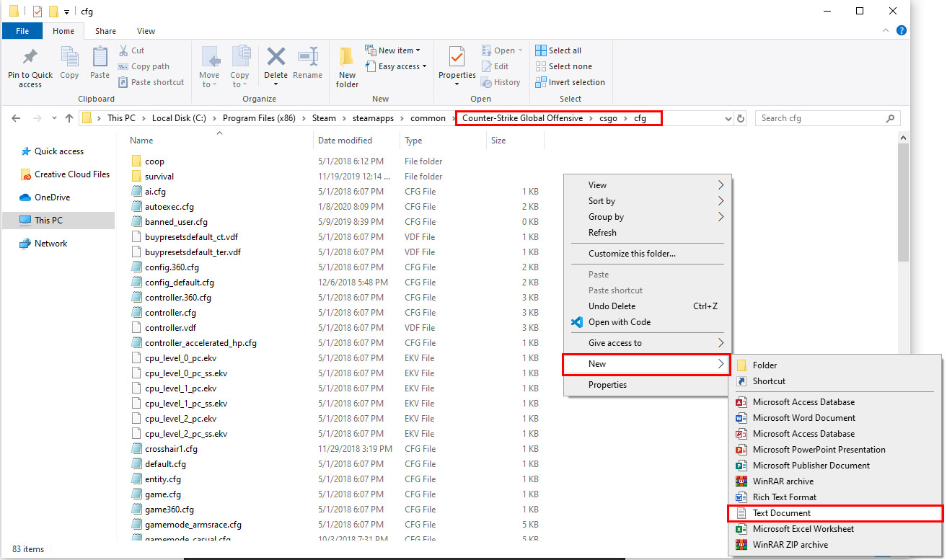The height and width of the screenshot is (560, 947).
Task: Click the Paste clipboard icon
Action: (x=100, y=57)
